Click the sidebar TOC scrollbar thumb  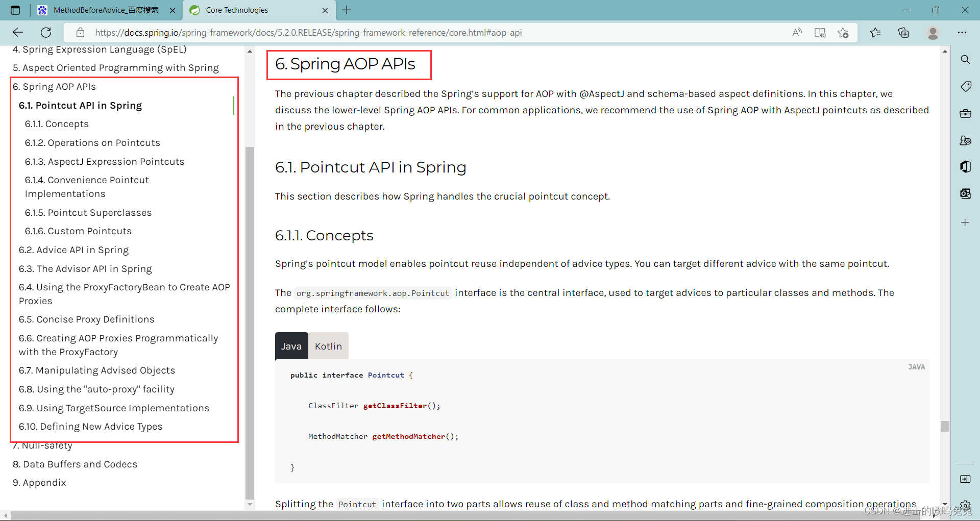coord(250,322)
